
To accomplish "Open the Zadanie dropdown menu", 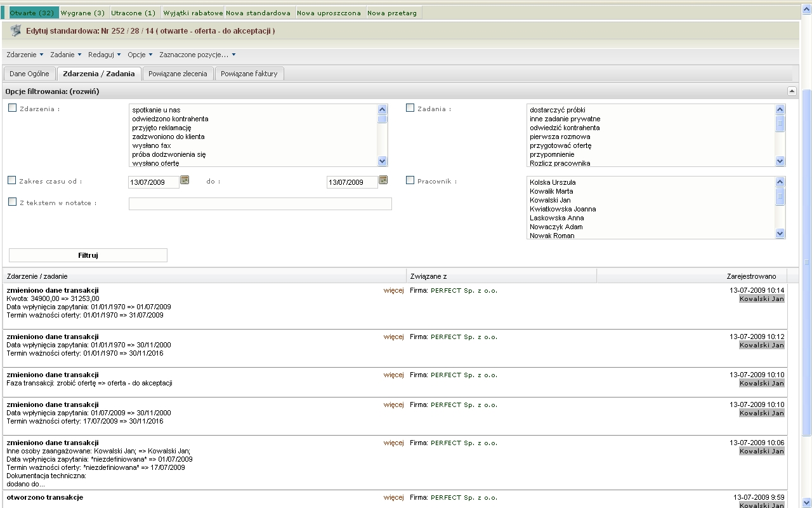I will (x=66, y=55).
